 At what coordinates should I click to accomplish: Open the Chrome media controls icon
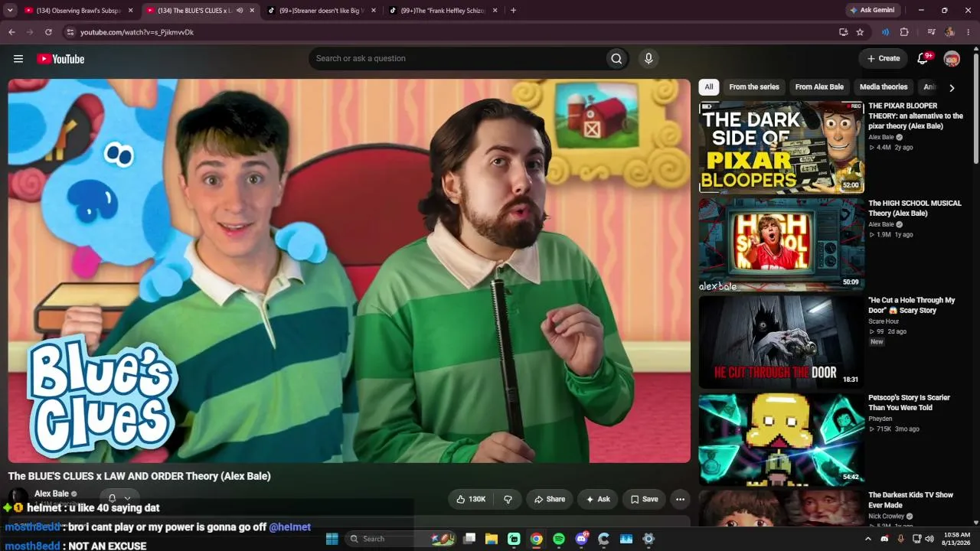(931, 32)
